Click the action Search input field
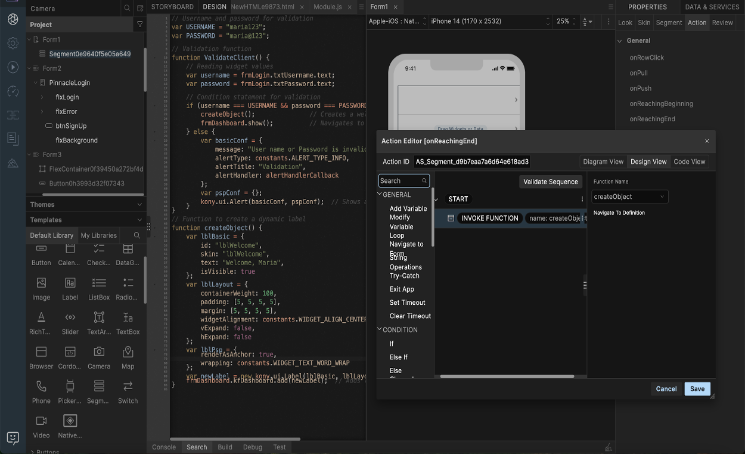The height and width of the screenshot is (454, 746). pos(402,181)
